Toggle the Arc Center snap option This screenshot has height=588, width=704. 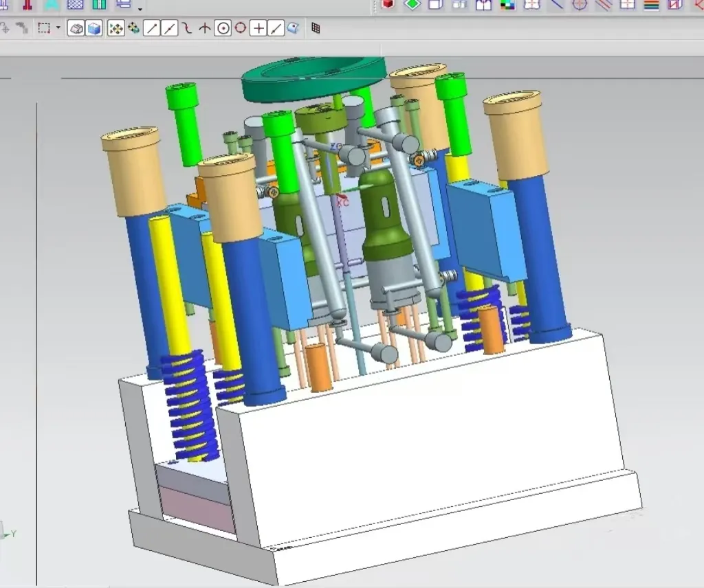(223, 28)
